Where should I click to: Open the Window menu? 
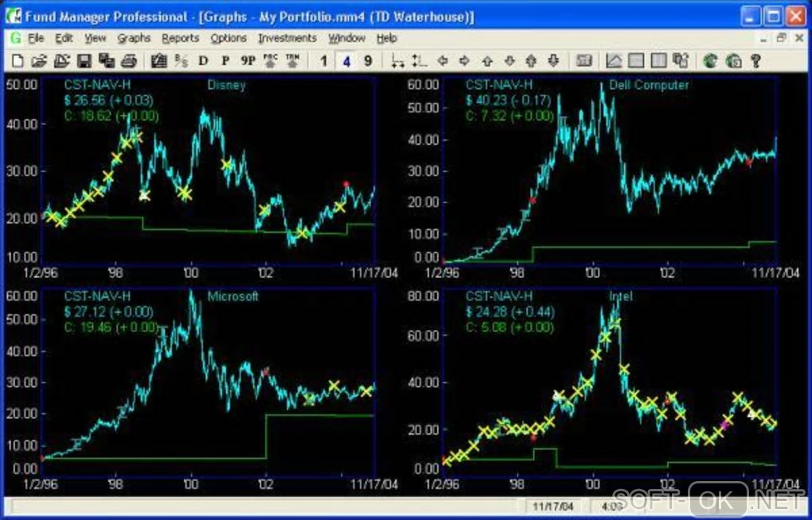click(346, 37)
